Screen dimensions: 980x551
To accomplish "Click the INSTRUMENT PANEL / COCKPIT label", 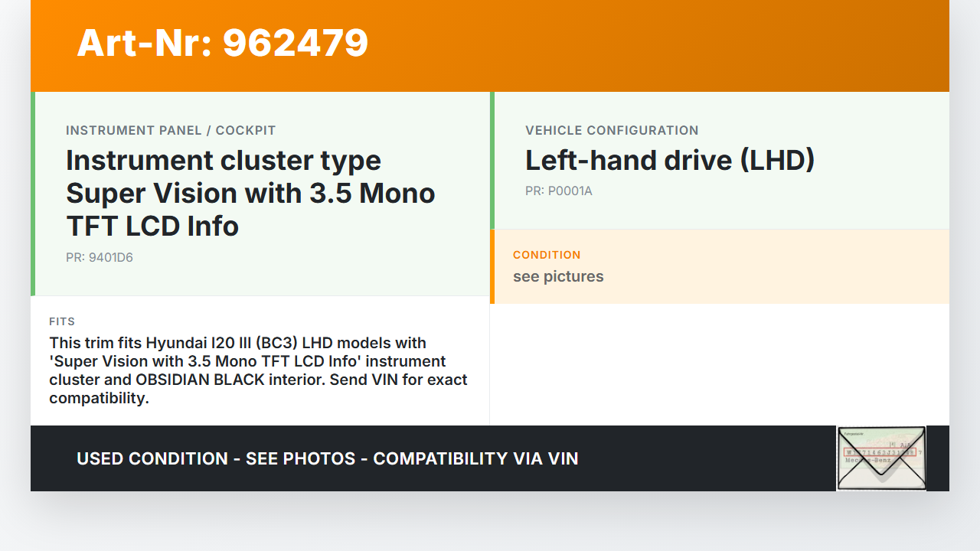I will point(171,131).
